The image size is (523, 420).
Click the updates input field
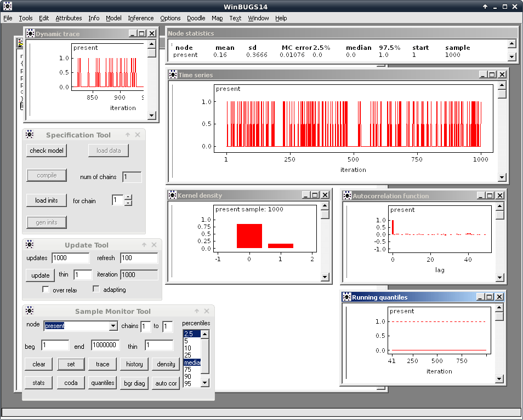(x=70, y=258)
